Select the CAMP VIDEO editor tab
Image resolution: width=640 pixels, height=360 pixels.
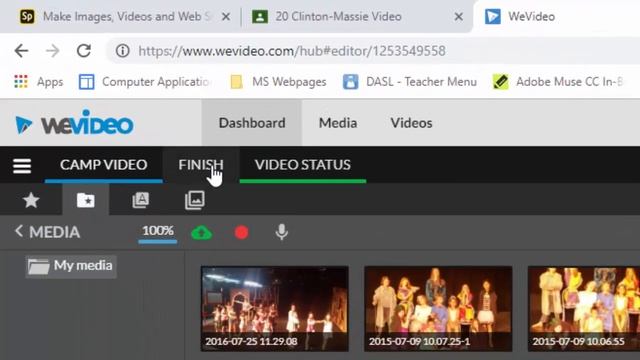(x=104, y=164)
